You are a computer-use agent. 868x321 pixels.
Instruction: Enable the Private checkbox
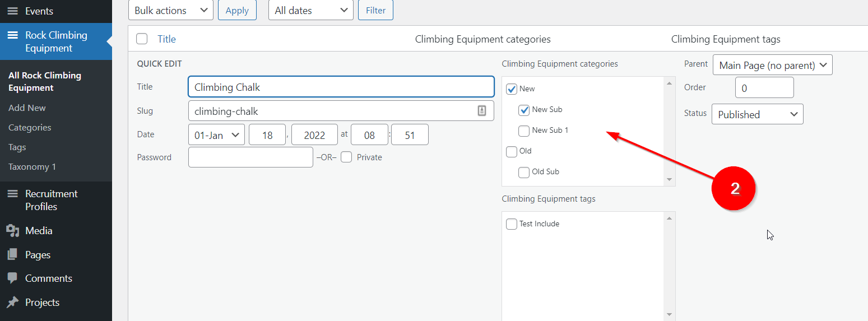tap(346, 157)
